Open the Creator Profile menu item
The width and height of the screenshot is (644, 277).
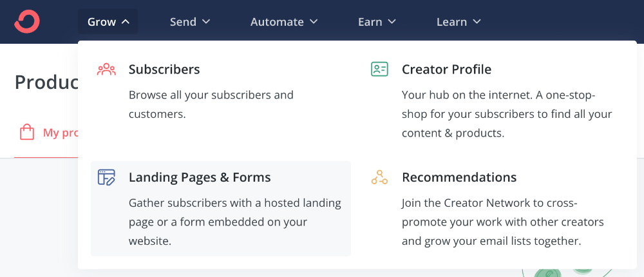[x=446, y=70]
